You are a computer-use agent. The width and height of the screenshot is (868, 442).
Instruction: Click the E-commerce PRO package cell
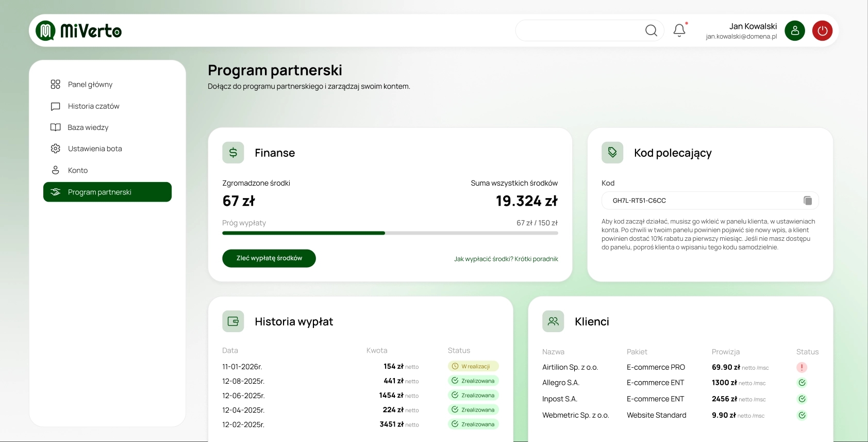point(656,367)
